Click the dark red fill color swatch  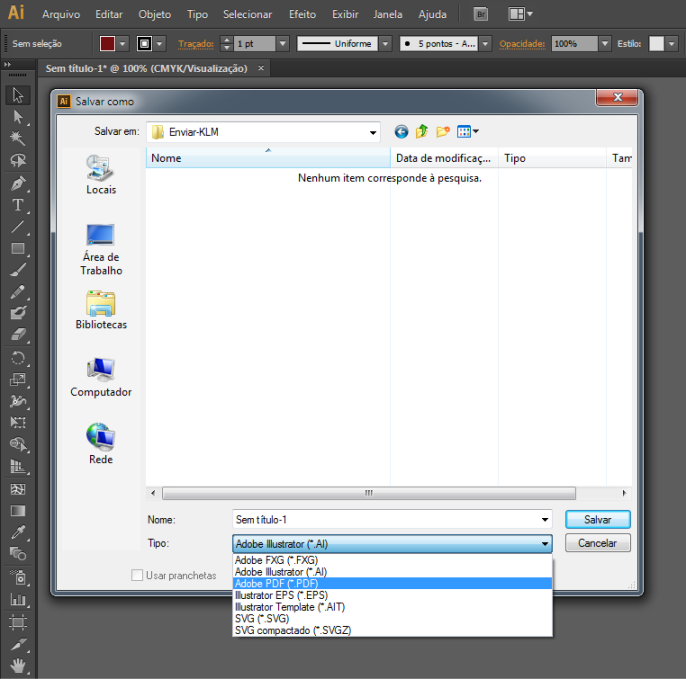[x=107, y=44]
